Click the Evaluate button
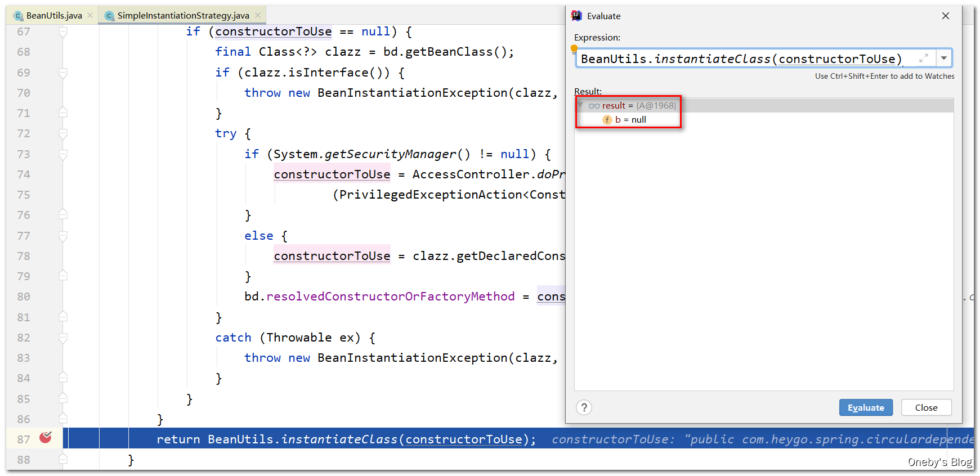Screen dimensions: 980x476 (x=866, y=407)
